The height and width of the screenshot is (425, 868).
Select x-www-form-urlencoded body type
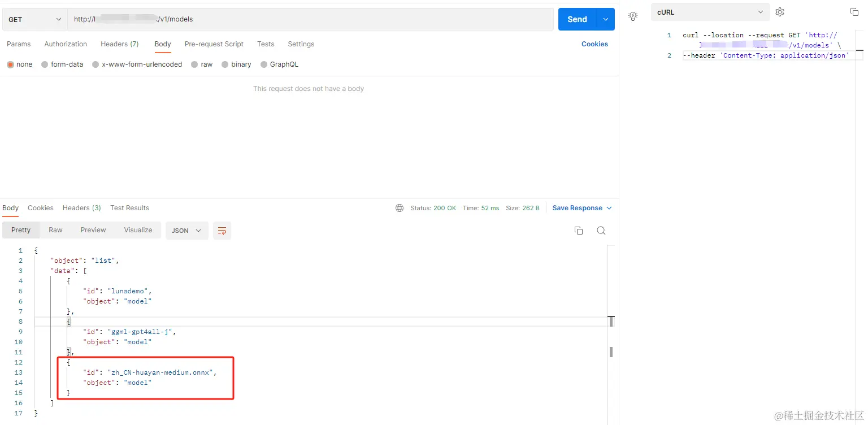click(x=96, y=64)
